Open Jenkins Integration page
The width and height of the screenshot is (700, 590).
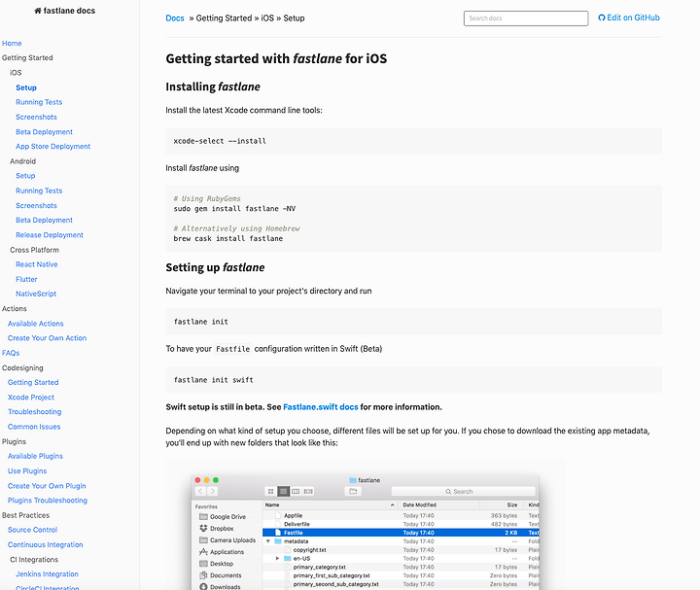tap(47, 573)
